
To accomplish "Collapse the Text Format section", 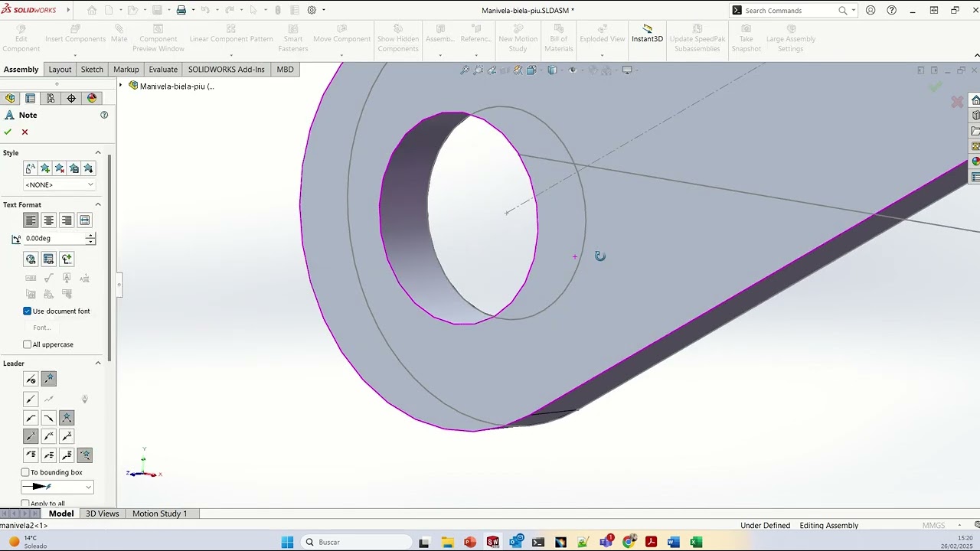I will click(x=98, y=204).
